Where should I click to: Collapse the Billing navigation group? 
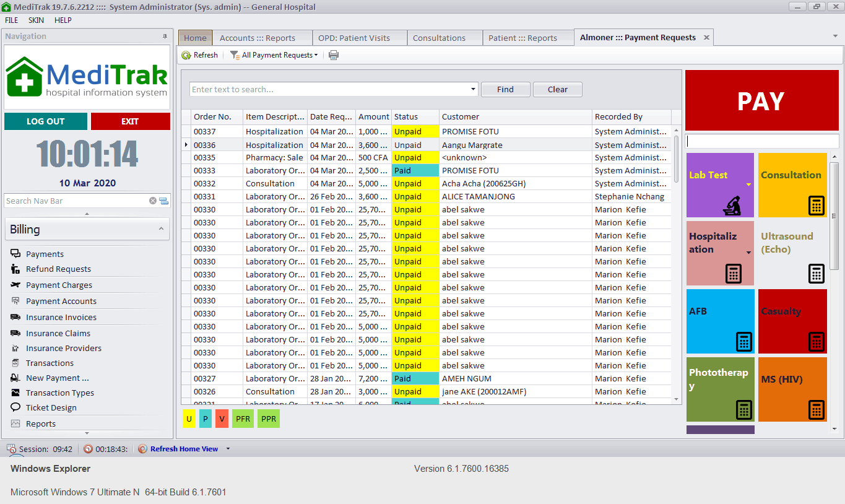coord(162,229)
